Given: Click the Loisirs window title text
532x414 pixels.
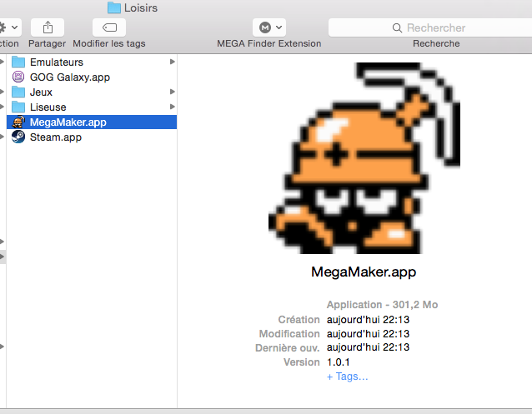Looking at the screenshot, I should tap(141, 7).
